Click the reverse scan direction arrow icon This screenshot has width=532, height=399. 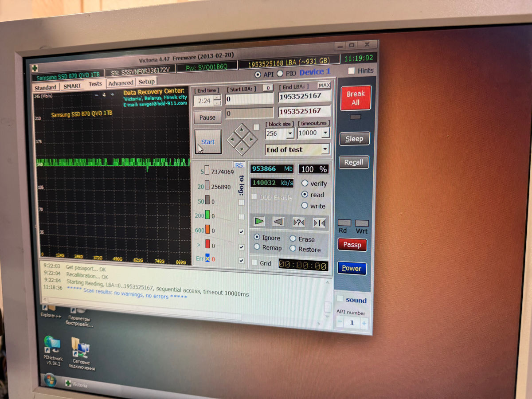point(278,222)
